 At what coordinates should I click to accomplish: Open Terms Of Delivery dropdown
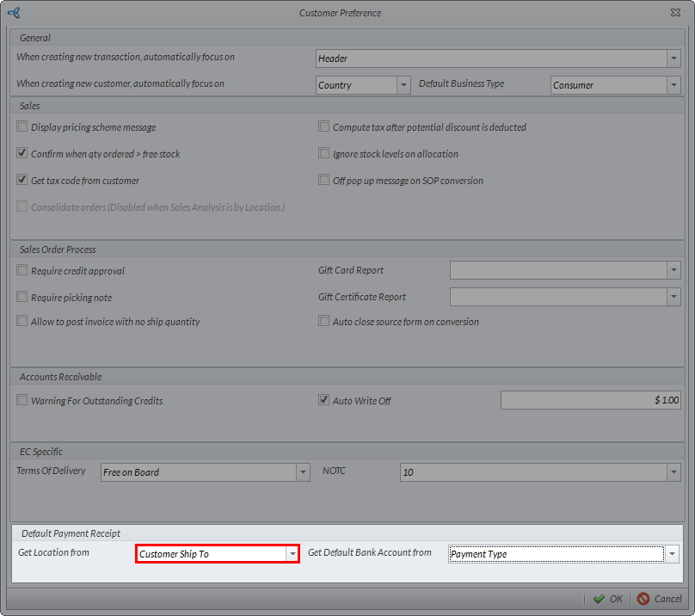[303, 472]
